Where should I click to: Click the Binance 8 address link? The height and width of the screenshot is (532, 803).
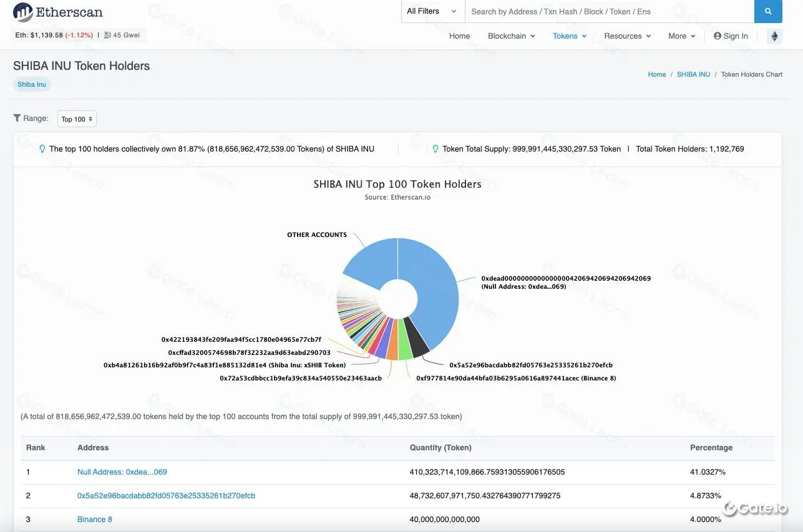[94, 519]
